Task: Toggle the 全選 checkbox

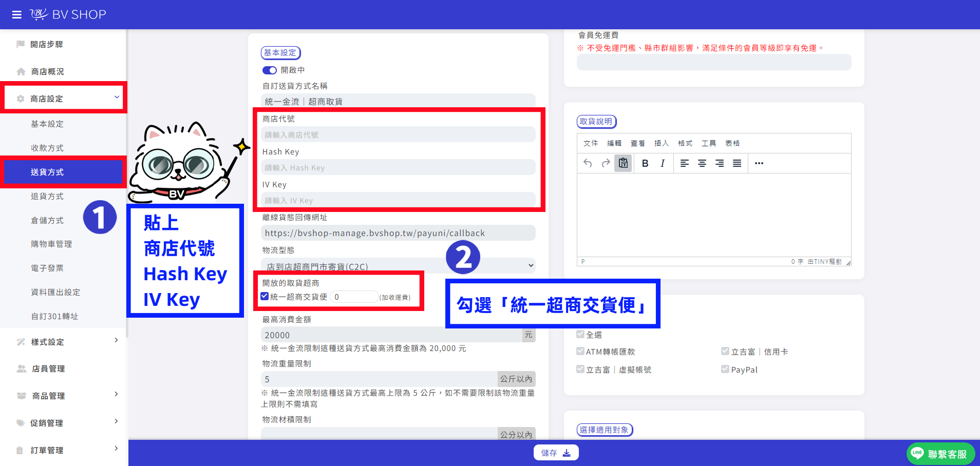Action: (580, 334)
